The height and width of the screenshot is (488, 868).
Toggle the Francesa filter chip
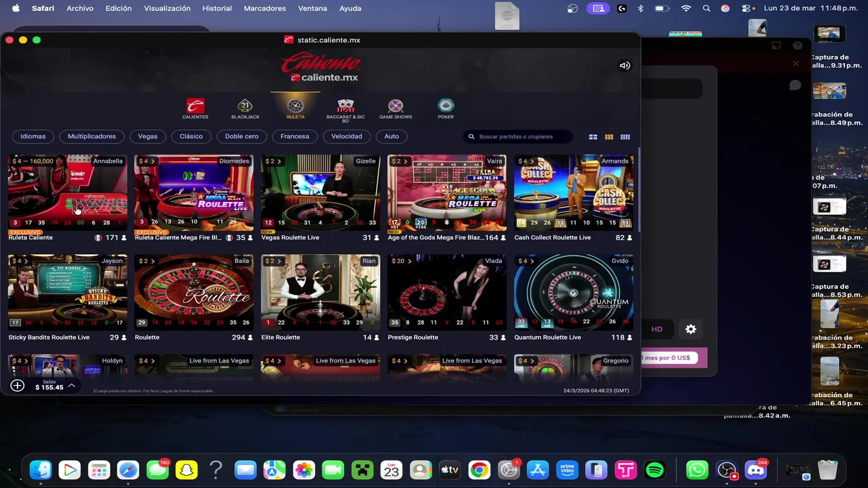click(295, 136)
